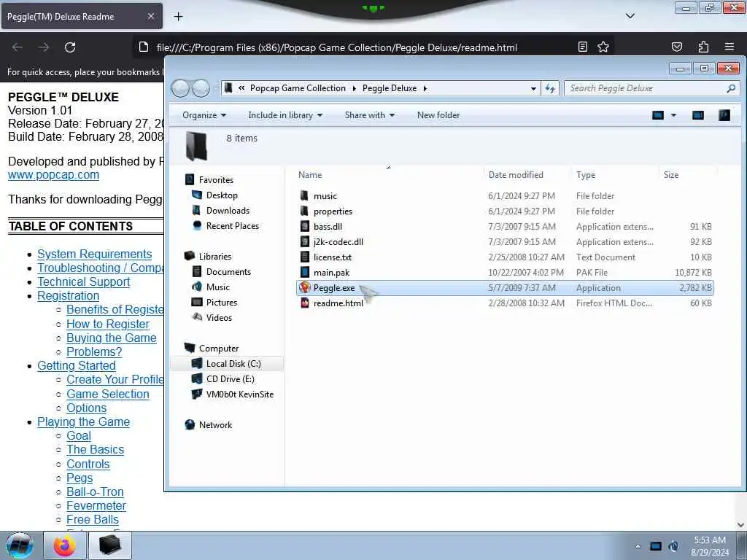This screenshot has width=747, height=560.
Task: Open the www.popcap.com link
Action: [x=54, y=175]
